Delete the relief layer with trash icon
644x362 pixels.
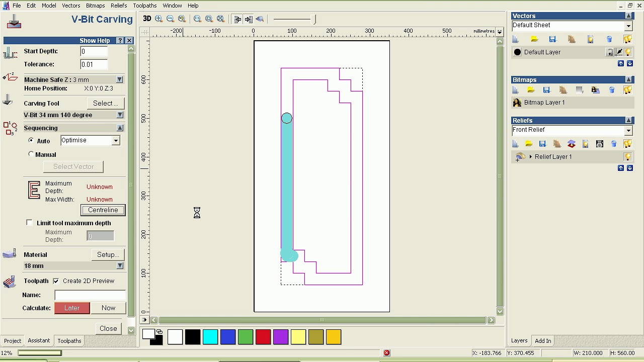[x=614, y=144]
